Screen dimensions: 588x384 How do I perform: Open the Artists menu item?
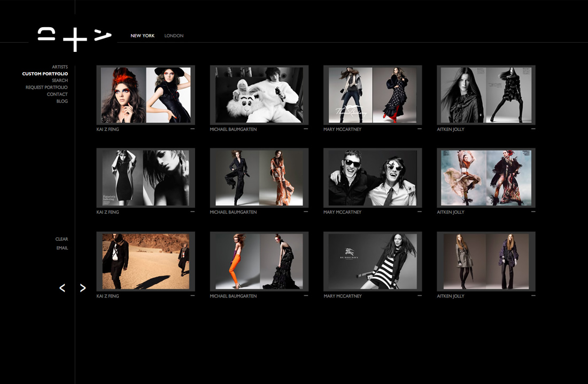[60, 67]
